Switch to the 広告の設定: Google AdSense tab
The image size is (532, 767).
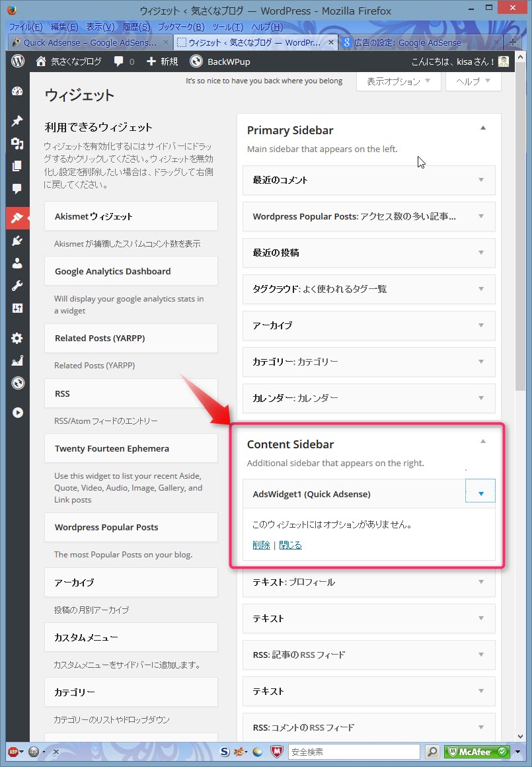pos(420,42)
